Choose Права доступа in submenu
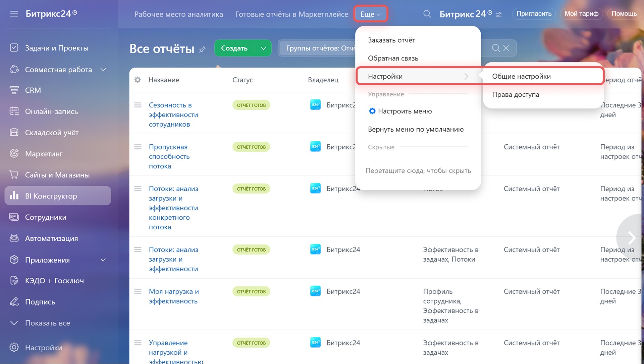The width and height of the screenshot is (644, 364). tap(516, 95)
